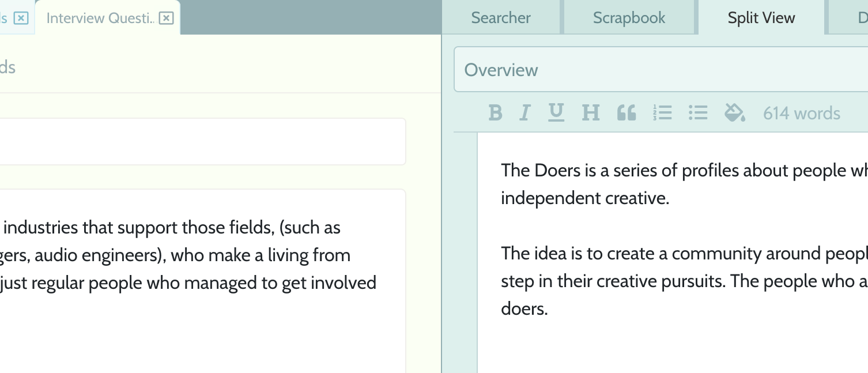Close the partially visible leftmost tab
The width and height of the screenshot is (868, 373).
pos(21,18)
